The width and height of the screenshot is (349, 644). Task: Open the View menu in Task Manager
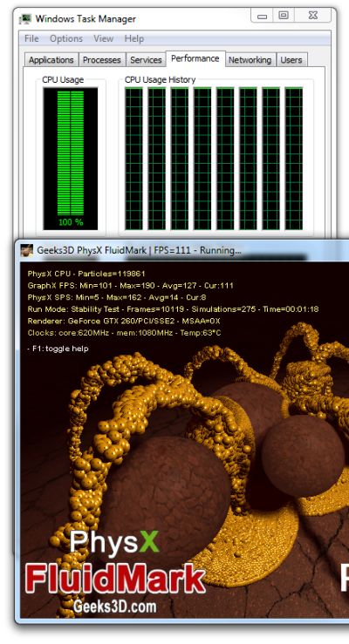click(x=103, y=38)
